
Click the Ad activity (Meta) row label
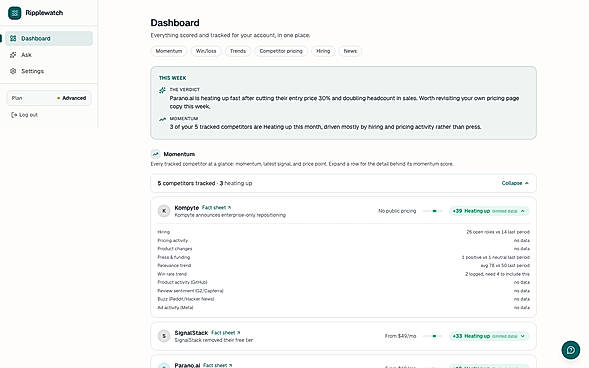175,308
